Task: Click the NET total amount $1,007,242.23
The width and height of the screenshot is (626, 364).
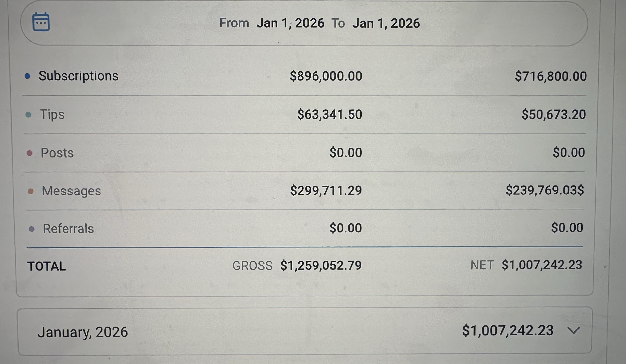Action: point(542,265)
